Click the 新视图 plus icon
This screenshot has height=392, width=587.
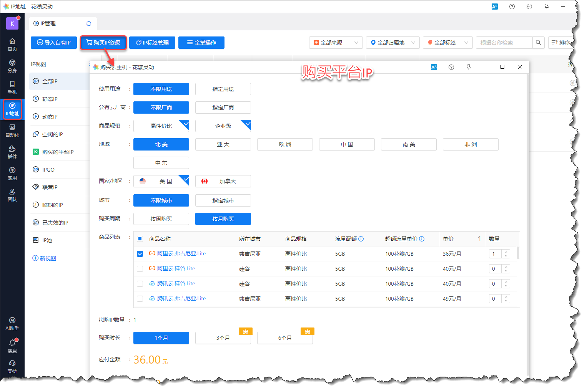pyautogui.click(x=35, y=258)
